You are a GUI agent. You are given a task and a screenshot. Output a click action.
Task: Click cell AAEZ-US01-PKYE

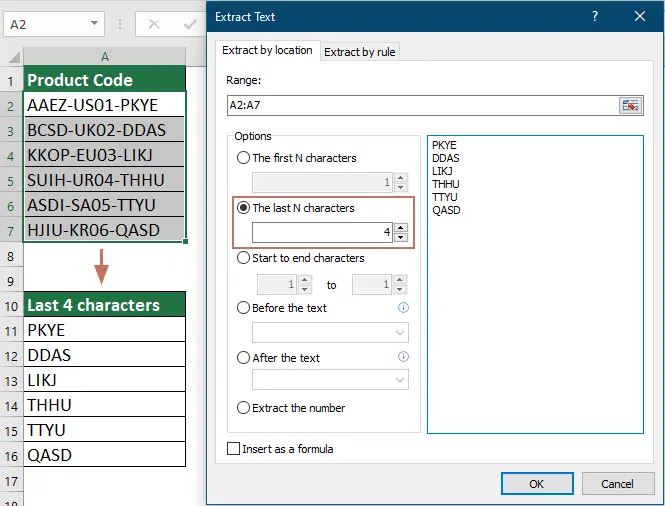pyautogui.click(x=105, y=105)
